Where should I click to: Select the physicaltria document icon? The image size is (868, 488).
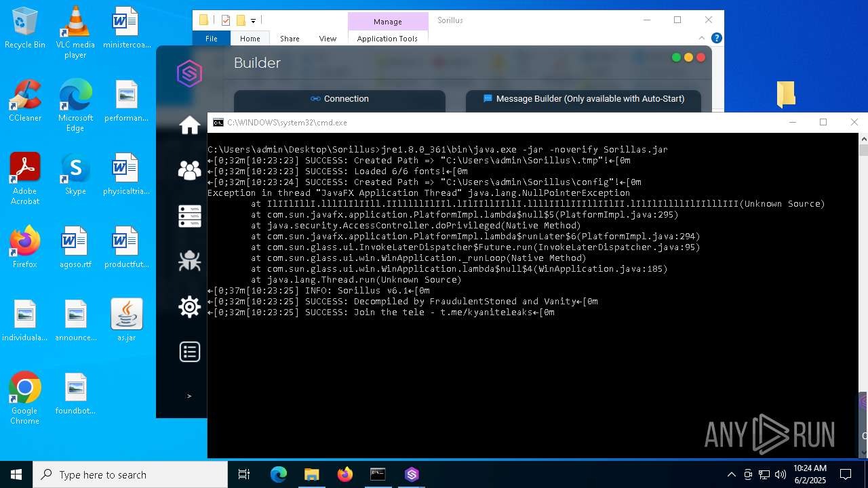(x=126, y=174)
